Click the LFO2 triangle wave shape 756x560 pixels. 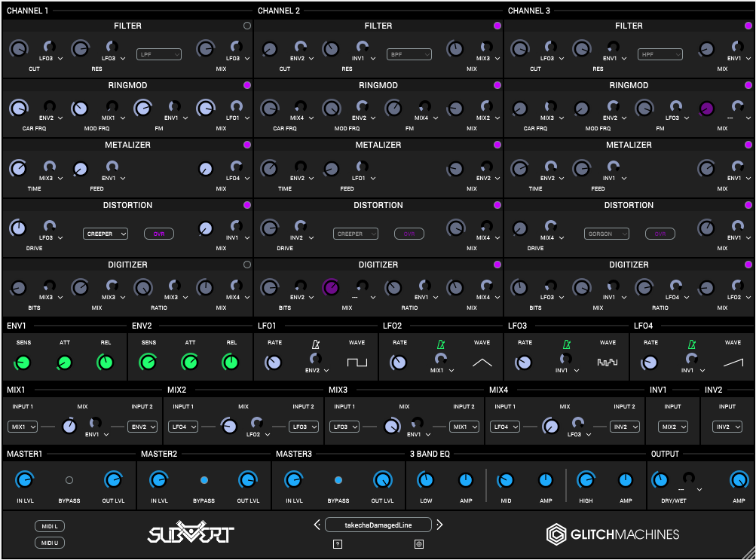point(482,363)
